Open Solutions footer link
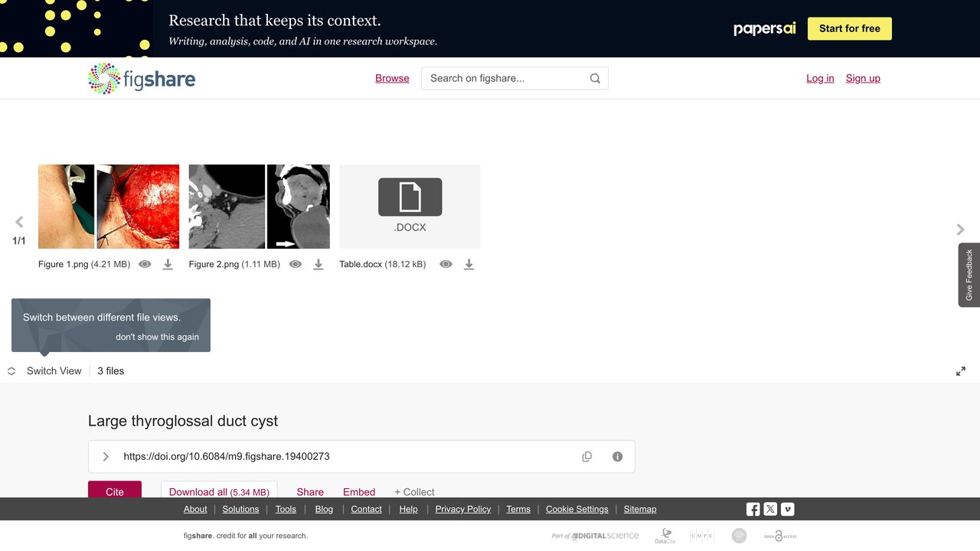The width and height of the screenshot is (980, 551). click(241, 509)
